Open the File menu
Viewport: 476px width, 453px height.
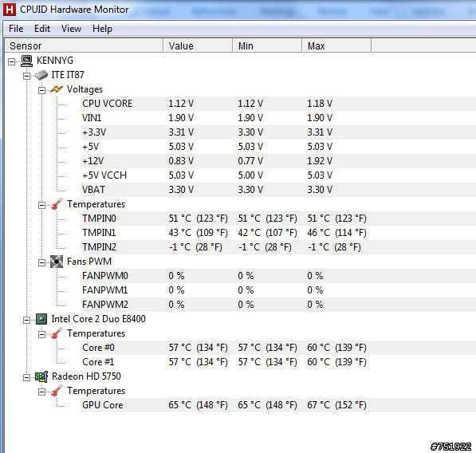[16, 29]
